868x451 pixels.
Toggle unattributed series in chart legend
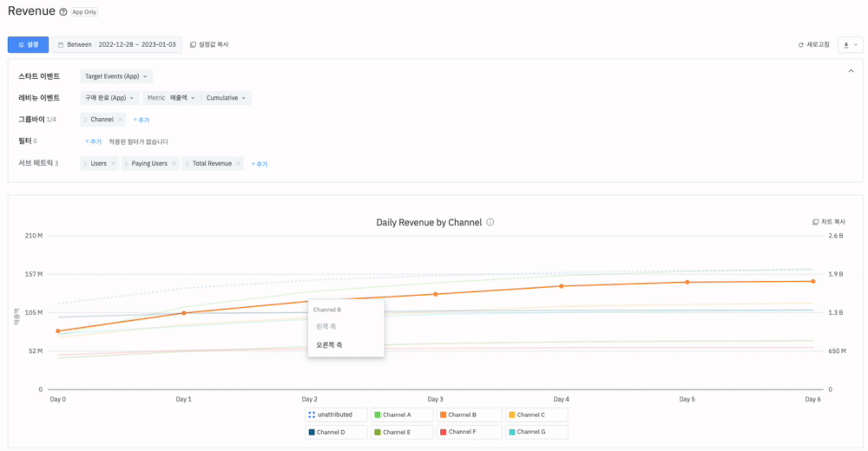[x=336, y=415]
